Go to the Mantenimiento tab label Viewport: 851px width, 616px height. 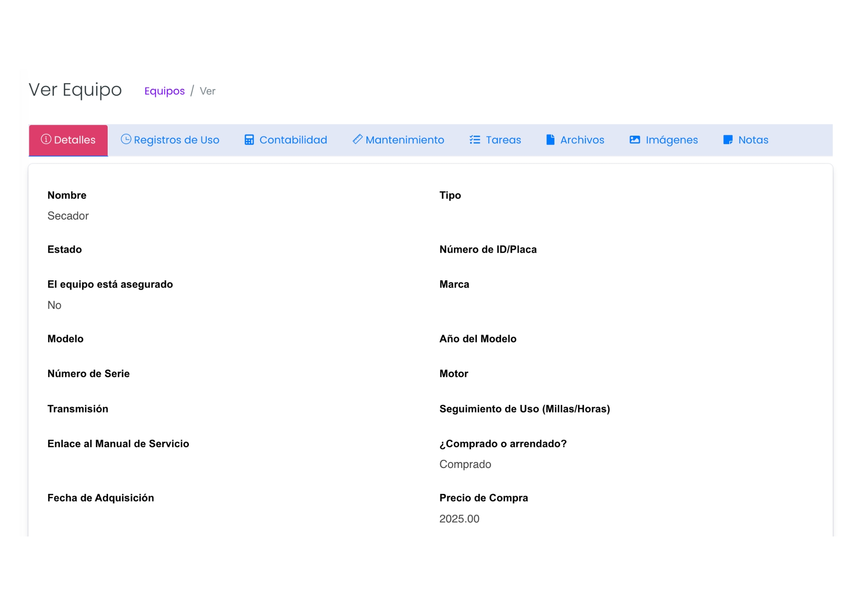[x=405, y=140]
